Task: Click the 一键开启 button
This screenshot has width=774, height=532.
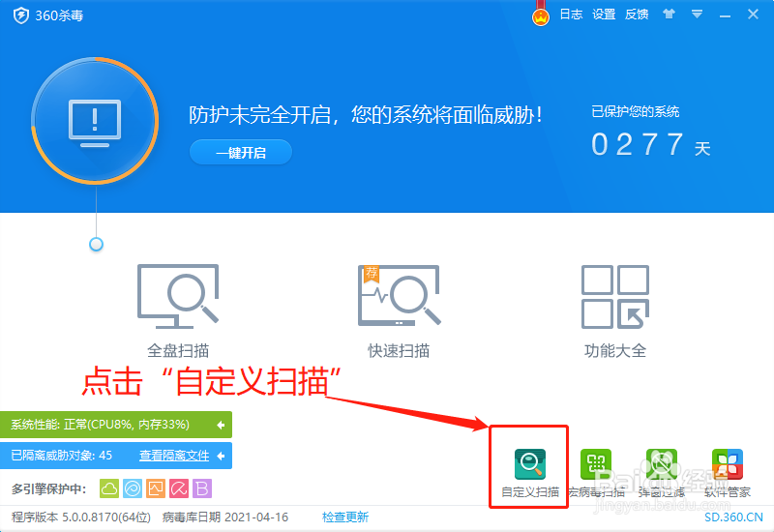Action: pos(241,153)
